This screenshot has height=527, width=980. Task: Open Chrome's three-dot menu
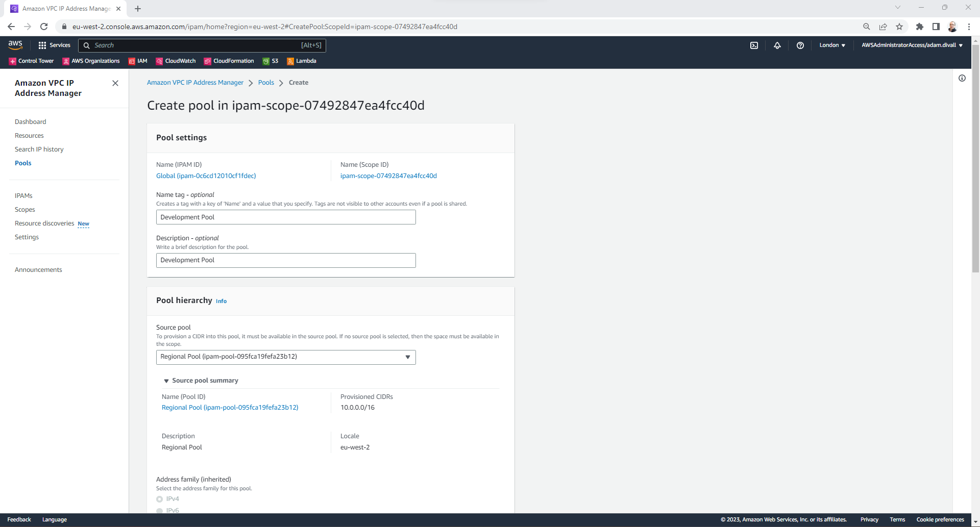pos(969,27)
